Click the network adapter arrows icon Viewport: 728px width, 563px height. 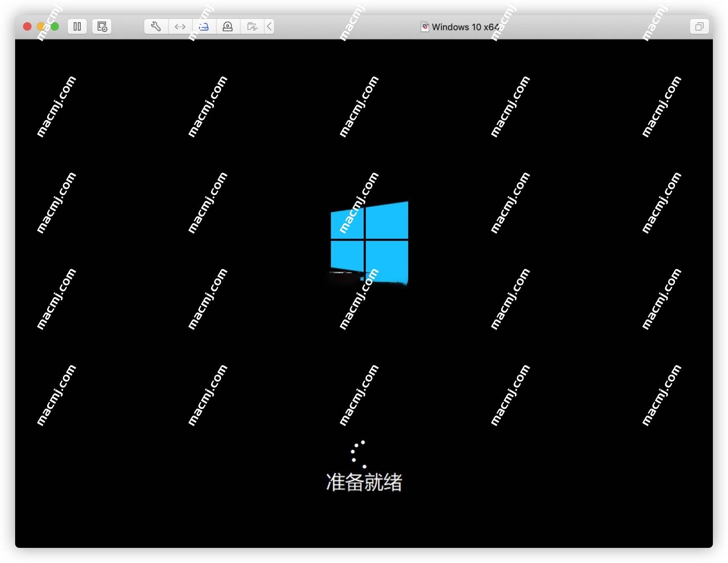point(180,26)
